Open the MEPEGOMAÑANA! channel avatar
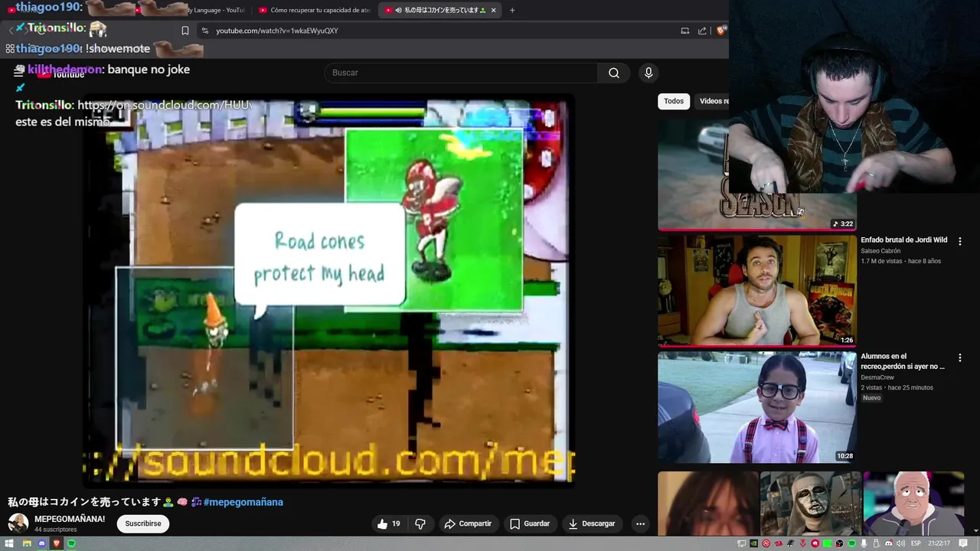 click(x=18, y=523)
